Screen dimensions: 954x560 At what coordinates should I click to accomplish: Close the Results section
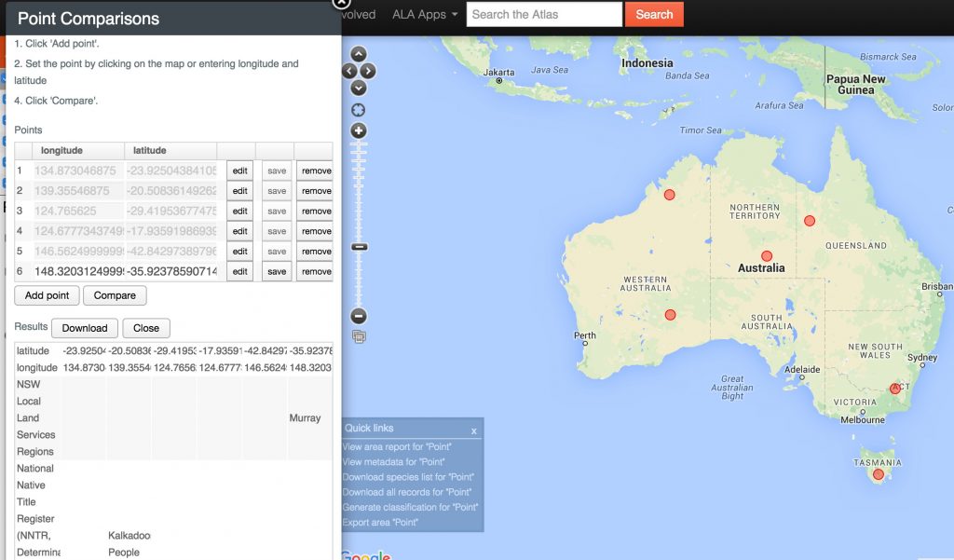[144, 328]
